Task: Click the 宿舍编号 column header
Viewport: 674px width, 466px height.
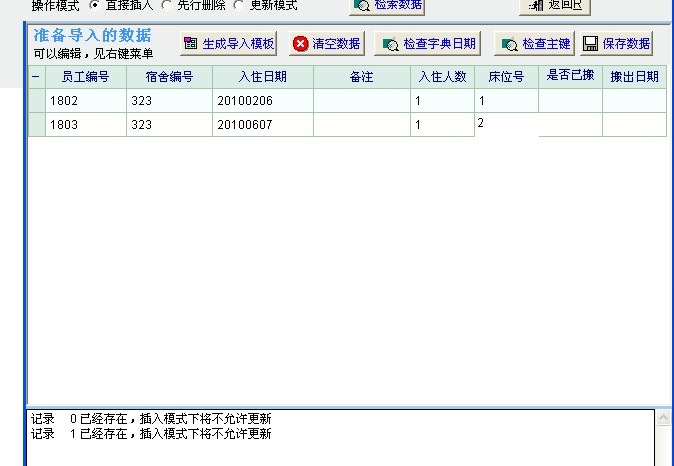Action: click(x=169, y=77)
